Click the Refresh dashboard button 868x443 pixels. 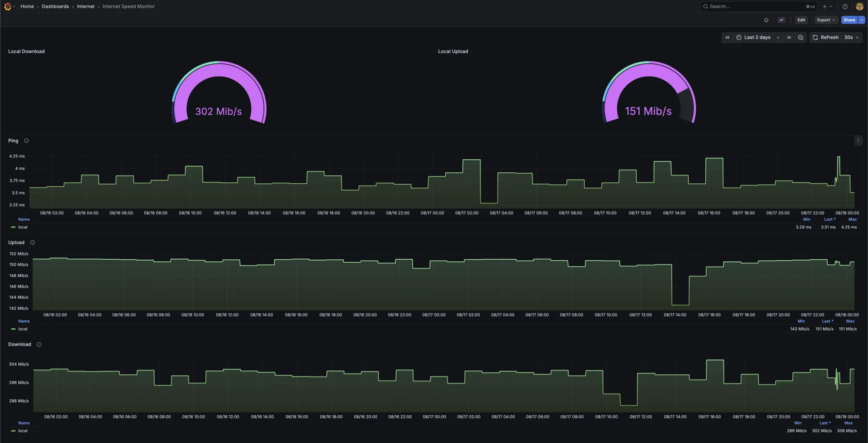point(825,37)
